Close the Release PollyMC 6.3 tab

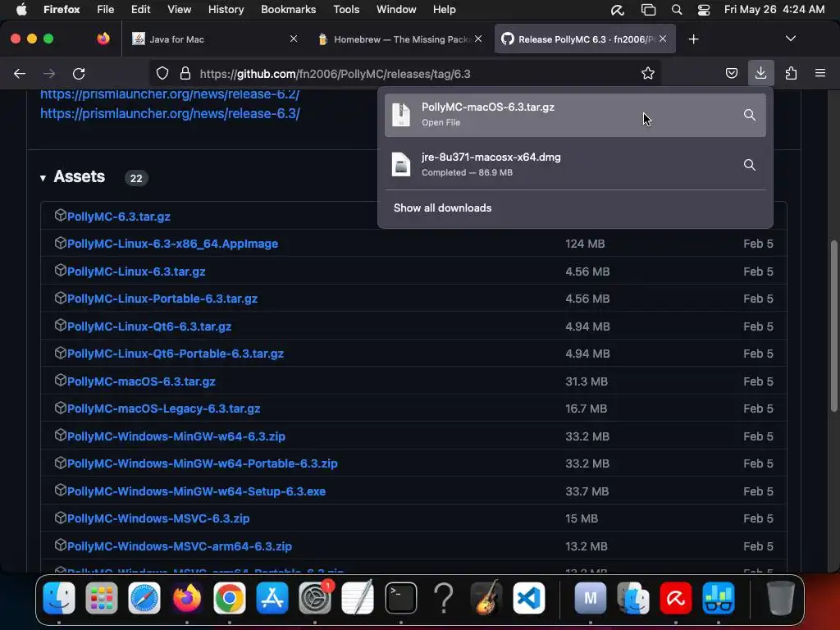click(663, 39)
